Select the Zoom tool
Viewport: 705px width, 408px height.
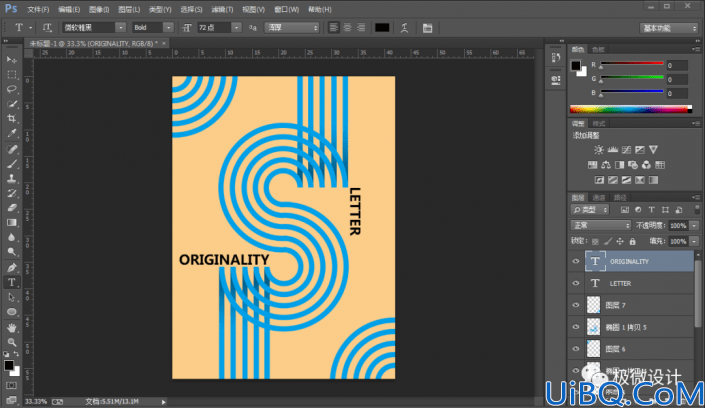[x=12, y=342]
